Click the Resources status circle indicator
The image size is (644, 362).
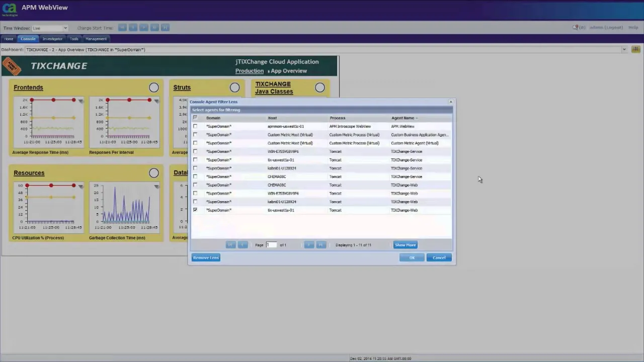[x=154, y=173]
